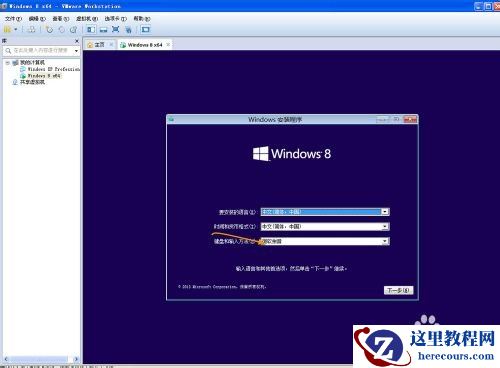Click the VMware Workstation title bar icon

[4, 6]
